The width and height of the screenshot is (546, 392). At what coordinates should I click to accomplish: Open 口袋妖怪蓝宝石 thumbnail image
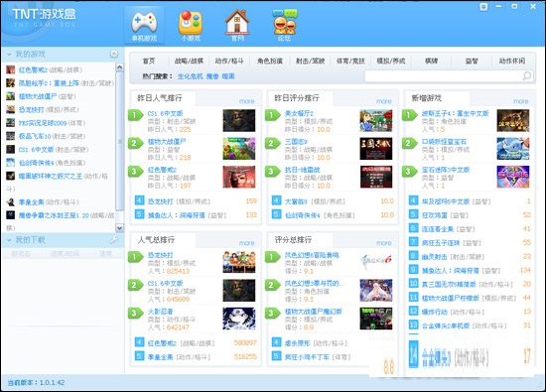513,149
